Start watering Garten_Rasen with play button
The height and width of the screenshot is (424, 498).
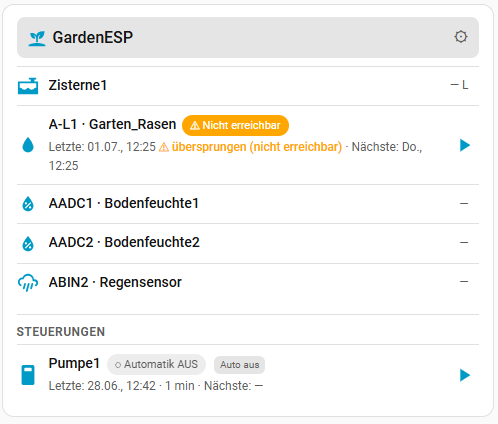pos(465,145)
